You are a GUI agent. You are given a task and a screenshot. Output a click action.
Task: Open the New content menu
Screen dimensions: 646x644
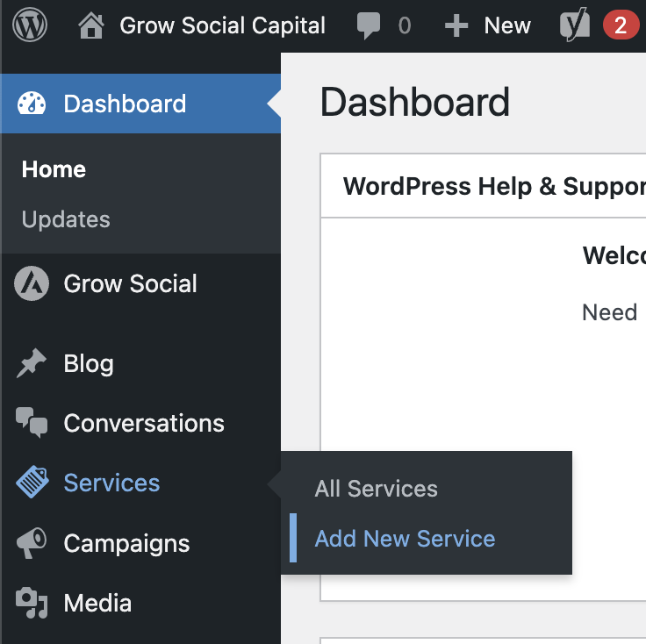point(507,25)
